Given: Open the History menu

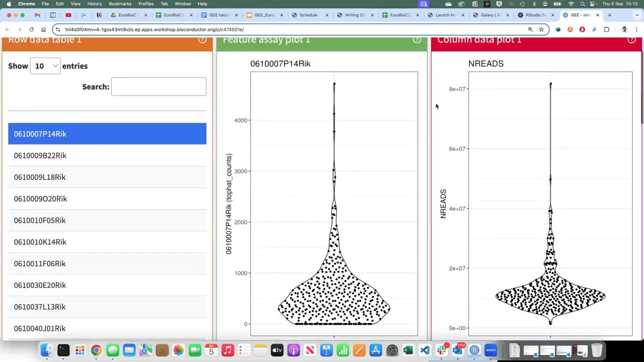Looking at the screenshot, I should point(95,4).
